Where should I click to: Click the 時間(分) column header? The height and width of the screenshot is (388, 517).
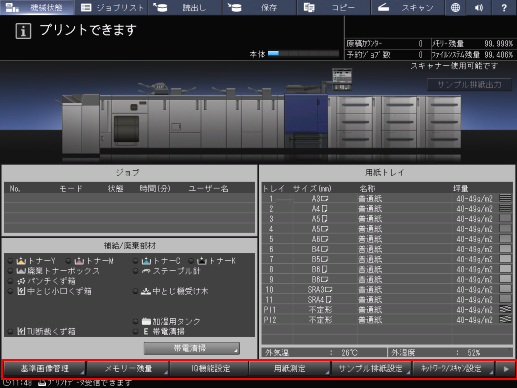[x=155, y=189]
